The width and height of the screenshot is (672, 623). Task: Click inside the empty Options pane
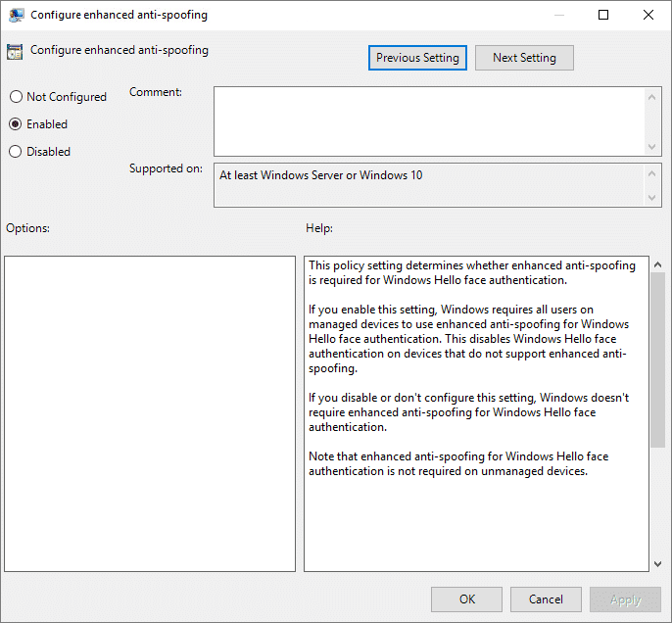tap(150, 414)
